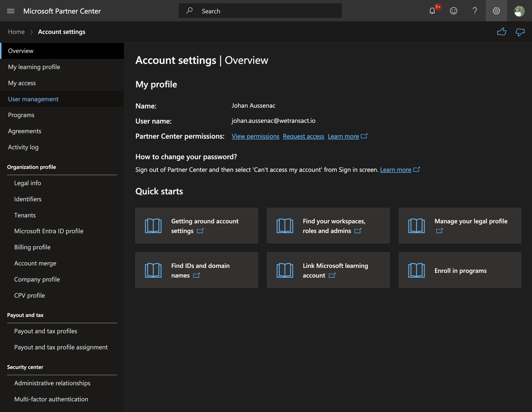The image size is (532, 412).
Task: Open Microsoft Entra ID profile
Action: tap(62, 231)
